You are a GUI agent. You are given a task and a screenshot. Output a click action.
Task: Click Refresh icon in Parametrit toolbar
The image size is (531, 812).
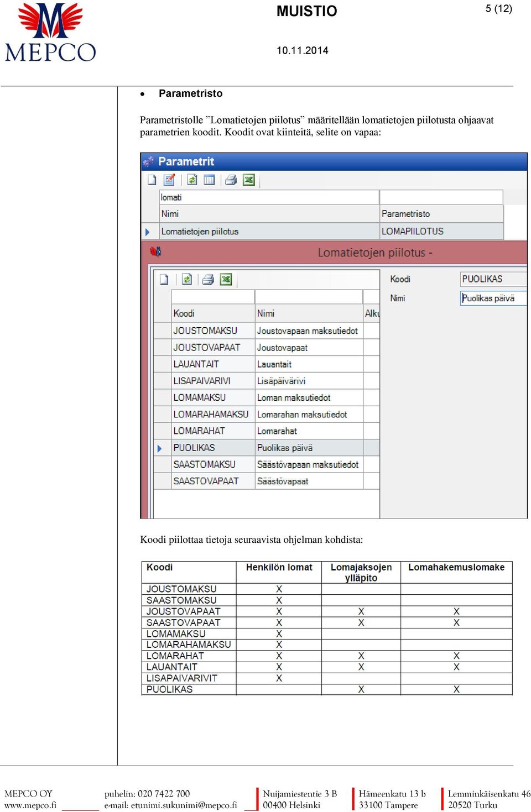pyautogui.click(x=192, y=180)
